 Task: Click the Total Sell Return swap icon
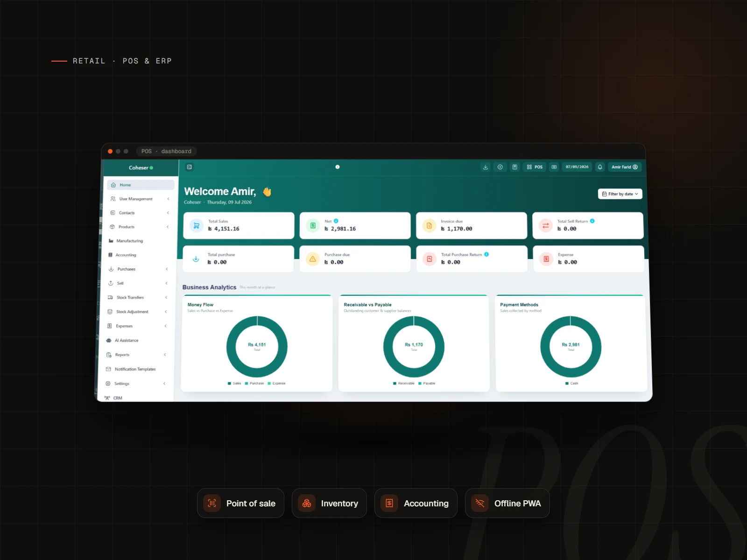[x=545, y=225]
